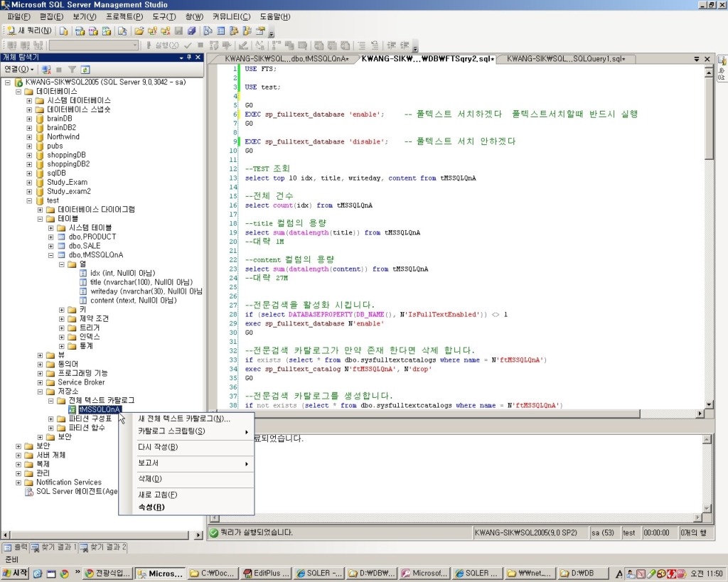
Task: Open the available databases combo box
Action: tap(94, 45)
